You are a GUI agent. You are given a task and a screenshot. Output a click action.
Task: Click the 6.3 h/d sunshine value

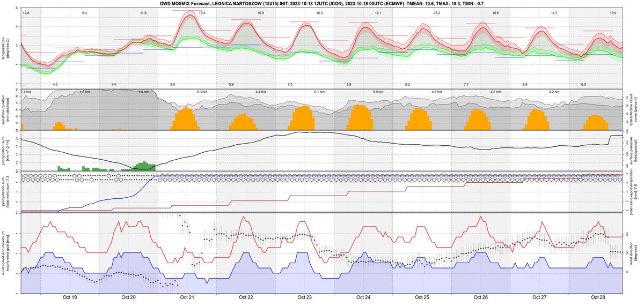202,92
